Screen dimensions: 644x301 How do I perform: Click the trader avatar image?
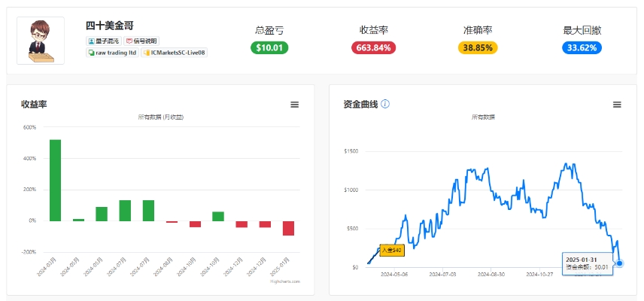pos(41,41)
